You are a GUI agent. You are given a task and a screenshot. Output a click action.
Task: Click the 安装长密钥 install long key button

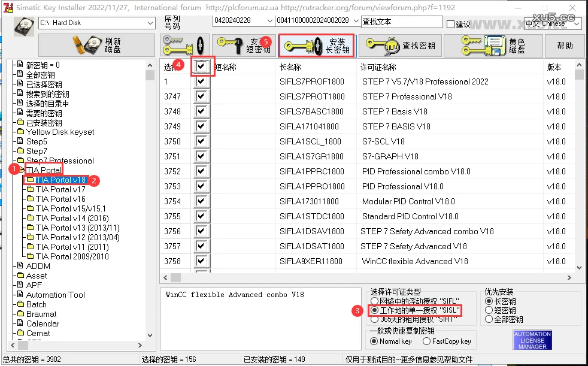click(x=316, y=46)
